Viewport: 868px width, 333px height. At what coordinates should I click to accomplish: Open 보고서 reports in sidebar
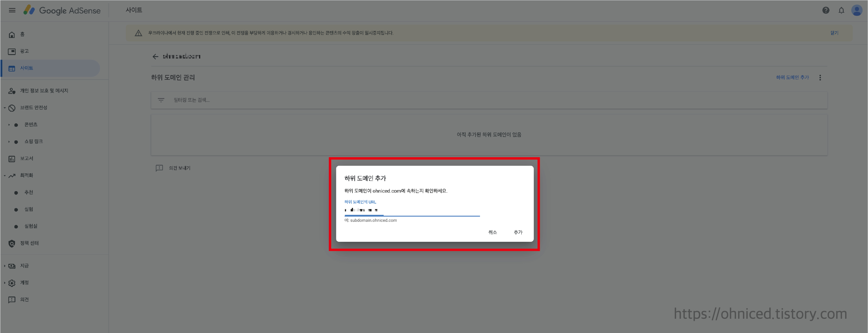[x=26, y=159]
